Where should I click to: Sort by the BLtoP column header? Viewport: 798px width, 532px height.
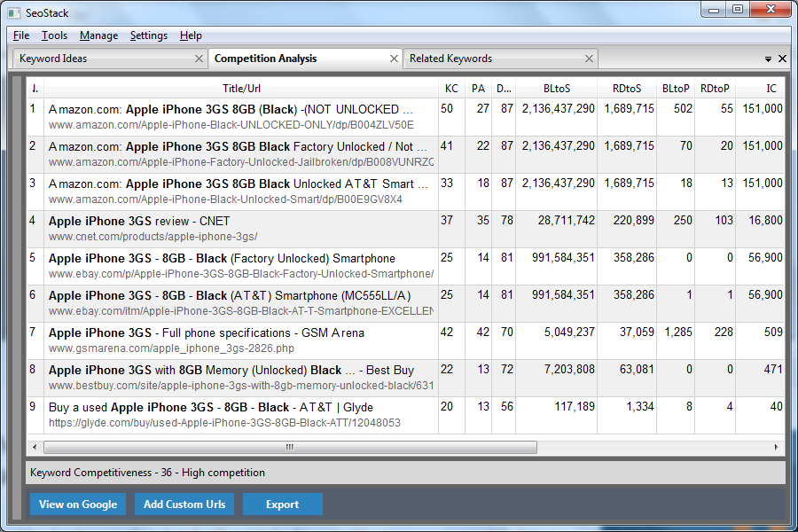[676, 89]
